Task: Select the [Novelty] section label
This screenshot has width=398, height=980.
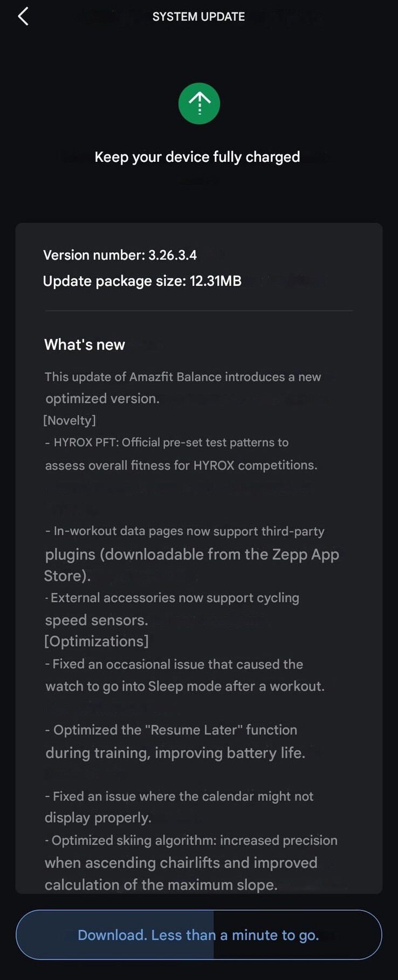Action: click(70, 420)
